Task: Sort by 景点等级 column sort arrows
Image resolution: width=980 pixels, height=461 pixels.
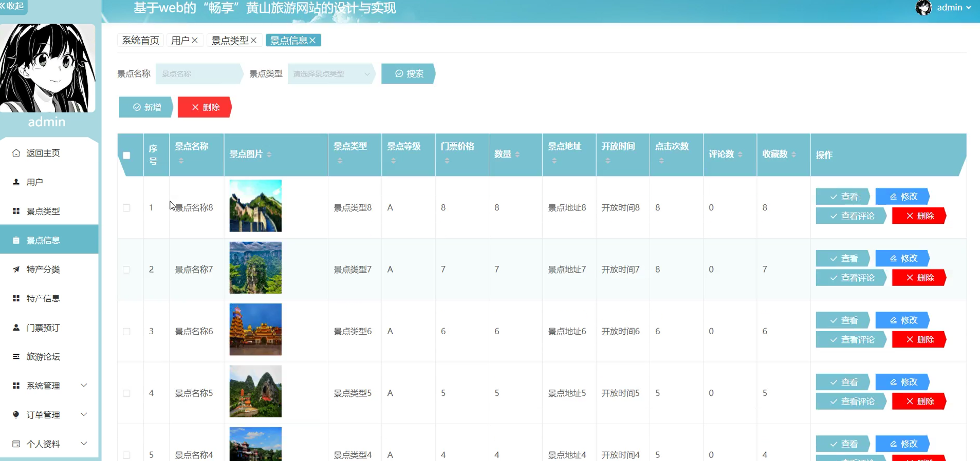Action: click(x=393, y=161)
